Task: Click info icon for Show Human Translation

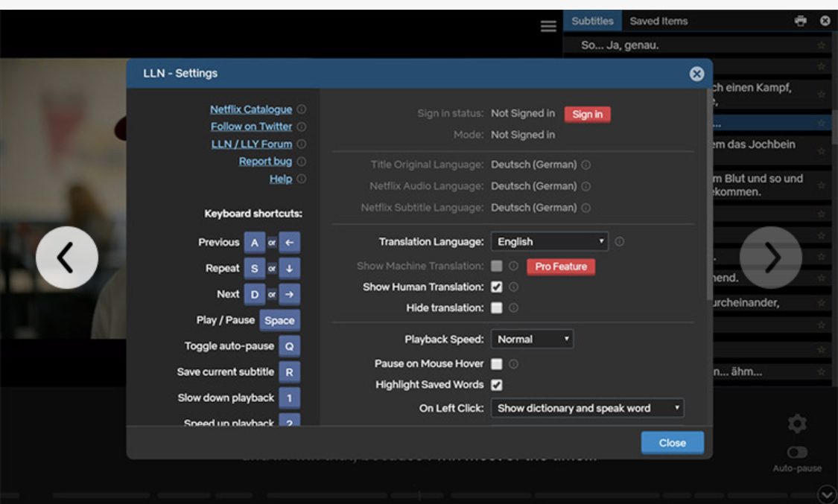Action: [x=513, y=287]
